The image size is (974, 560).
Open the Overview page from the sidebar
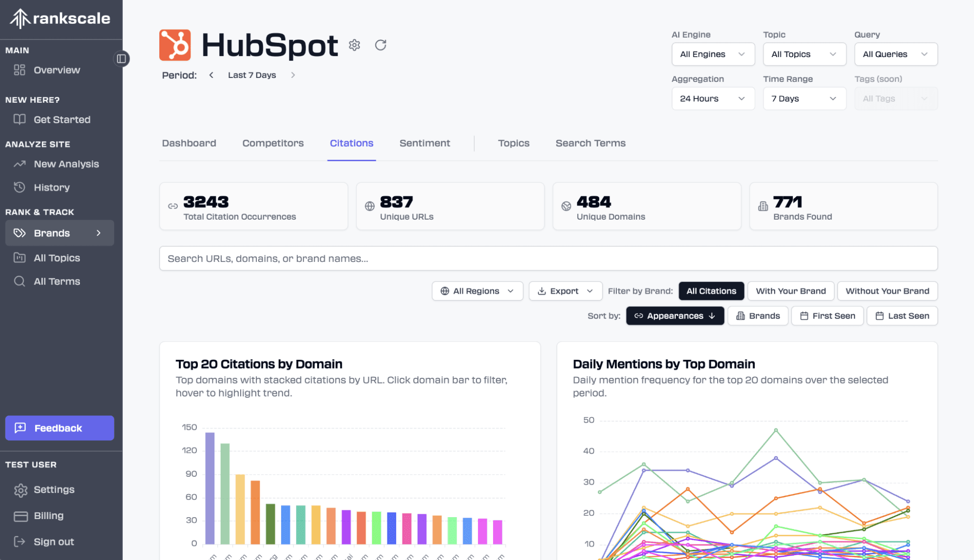(57, 70)
